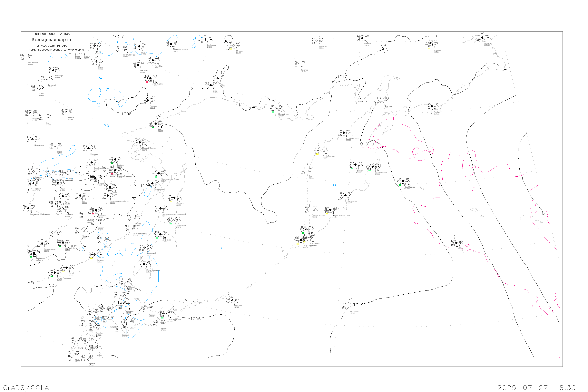Click the 27/07/2025 15 UTC date line
Screen dimensions: 588x392
[x=52, y=46]
